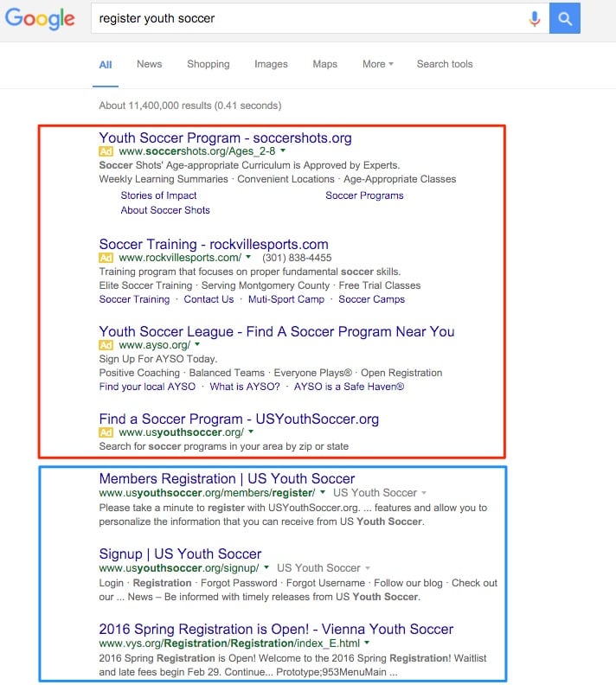The width and height of the screenshot is (616, 685).
Task: Click the phone number (301) 838-4455
Action: tap(297, 258)
